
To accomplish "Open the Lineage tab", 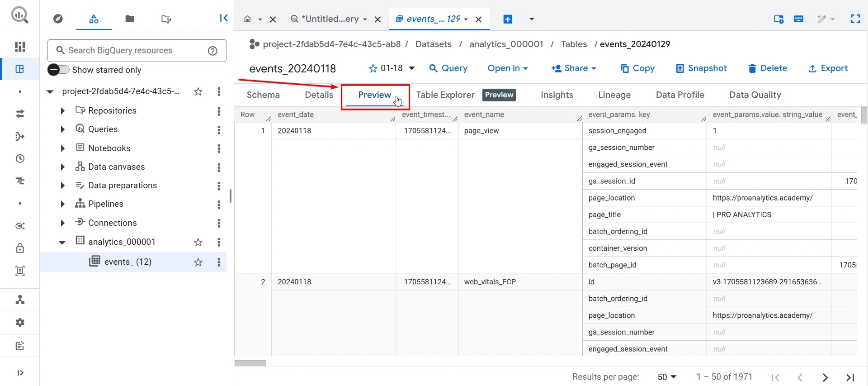I will (614, 95).
